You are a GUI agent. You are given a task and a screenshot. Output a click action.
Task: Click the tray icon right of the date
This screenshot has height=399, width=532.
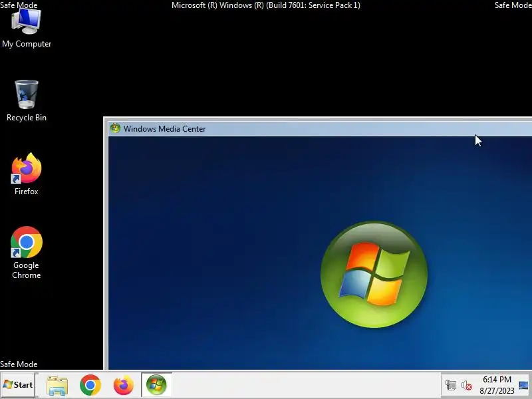(524, 386)
